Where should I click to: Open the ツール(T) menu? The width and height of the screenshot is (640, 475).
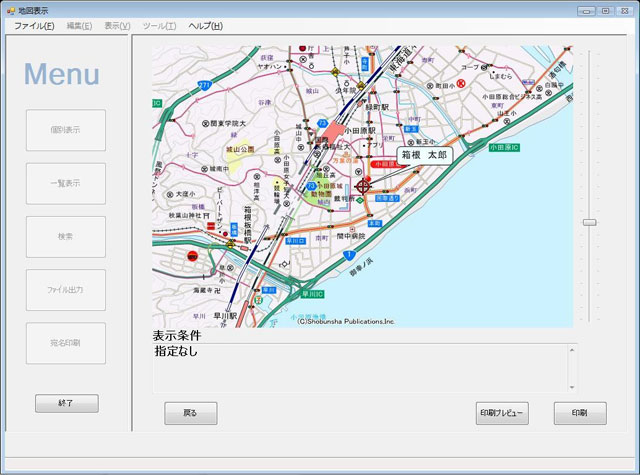click(159, 26)
